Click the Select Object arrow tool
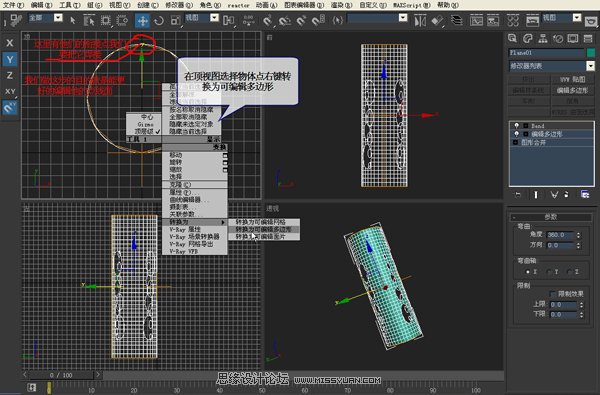Screen dimensions: 600x395 [x=73, y=20]
